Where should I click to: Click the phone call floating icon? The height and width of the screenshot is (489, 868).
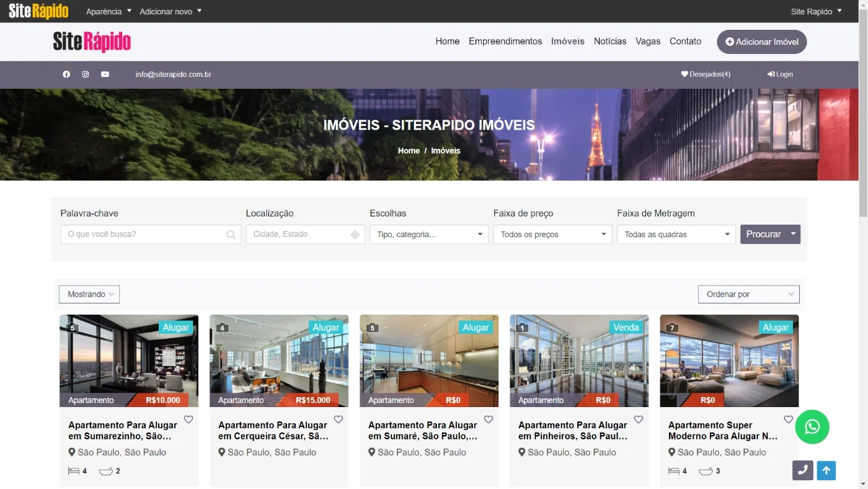click(x=802, y=470)
